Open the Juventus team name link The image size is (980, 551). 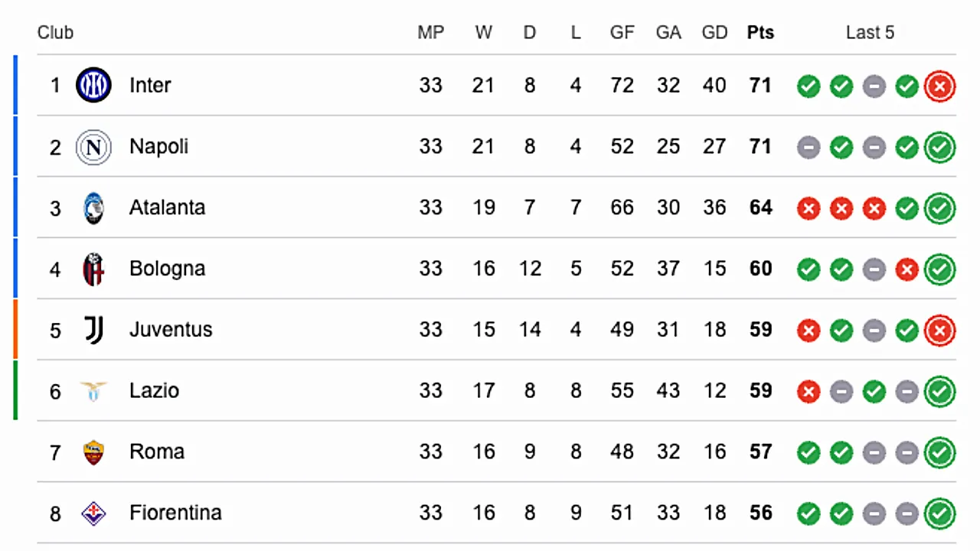pos(171,330)
